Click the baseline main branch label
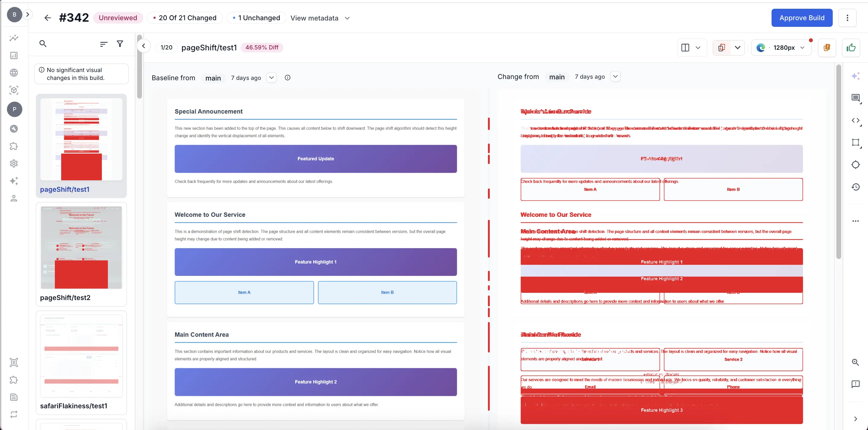 pyautogui.click(x=213, y=78)
